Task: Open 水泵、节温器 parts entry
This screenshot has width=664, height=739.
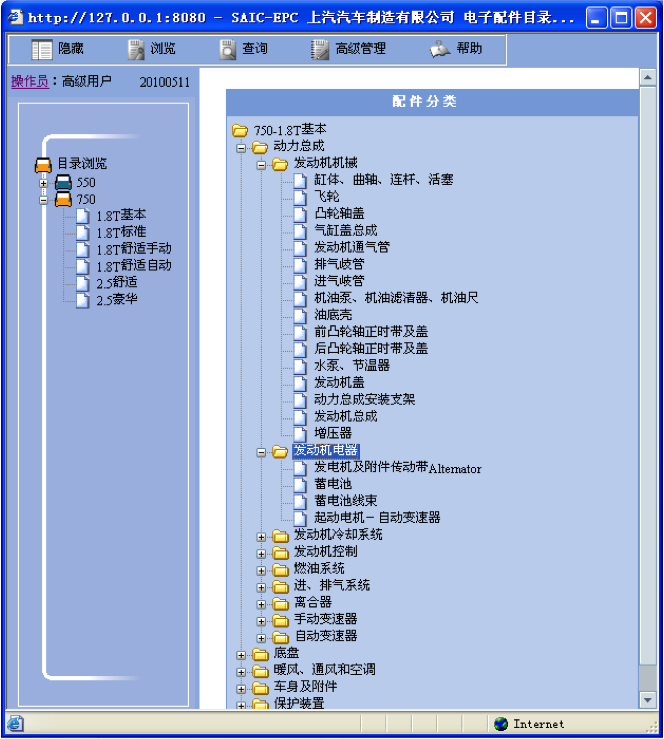Action: coord(352,366)
